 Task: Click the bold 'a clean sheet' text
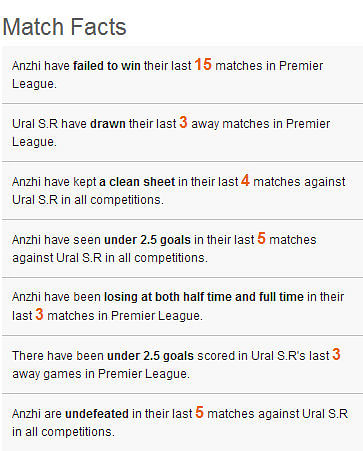[x=137, y=182]
